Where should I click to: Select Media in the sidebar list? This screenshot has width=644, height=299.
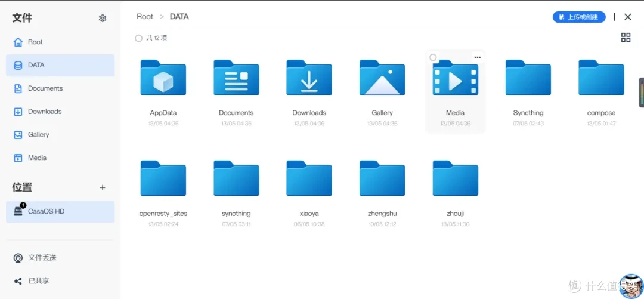point(60,158)
